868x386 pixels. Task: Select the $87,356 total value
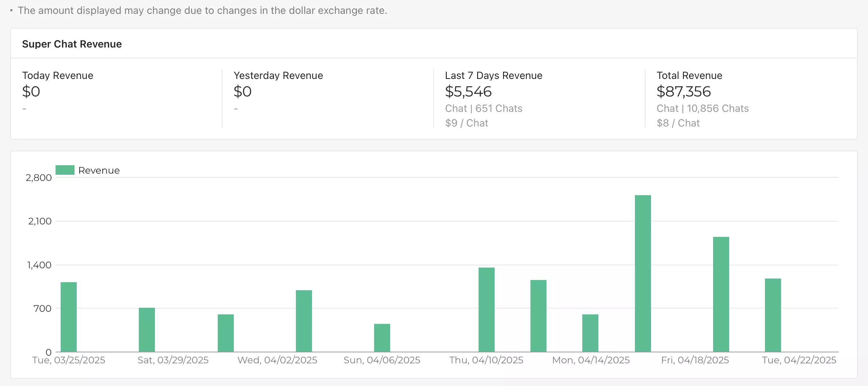tap(684, 91)
